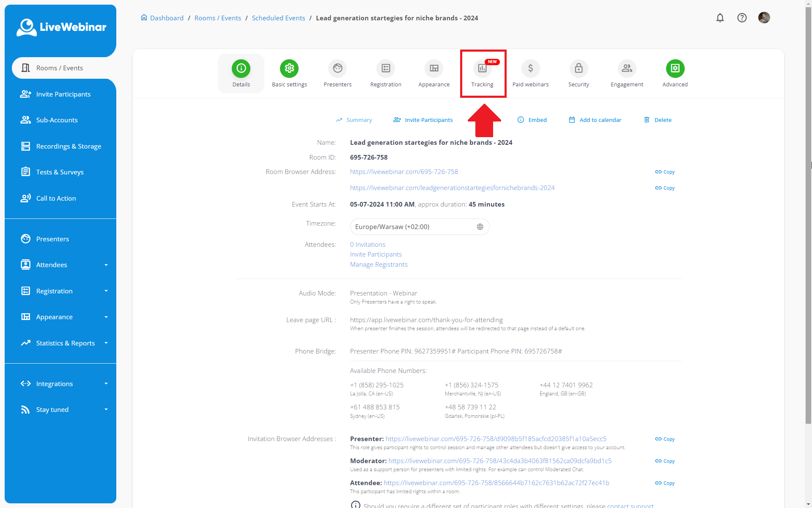This screenshot has height=508, width=812.
Task: Click the user profile avatar
Action: coord(764,18)
